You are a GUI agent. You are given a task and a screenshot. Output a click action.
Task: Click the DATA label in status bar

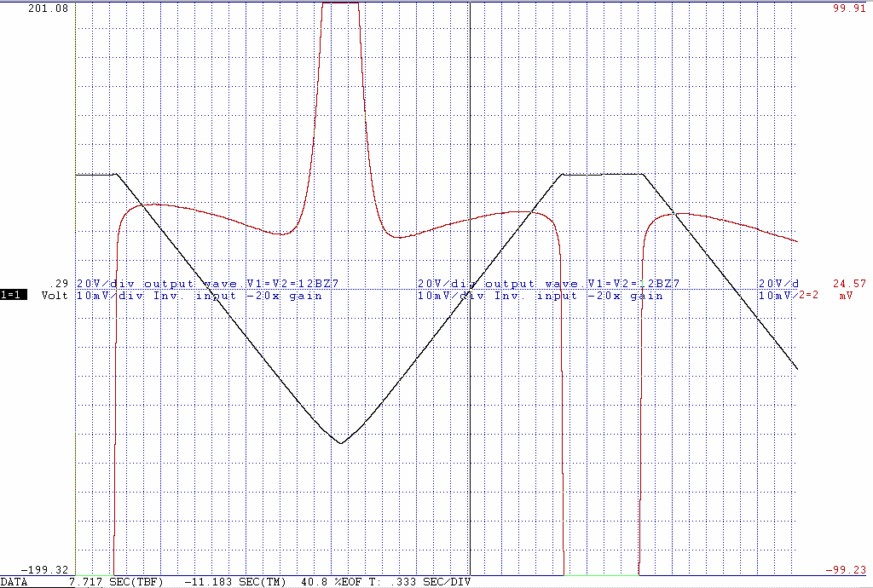click(14, 582)
